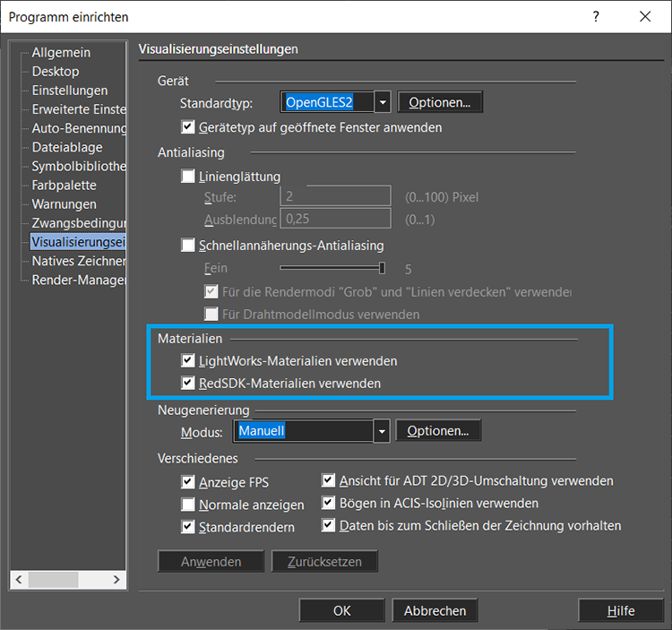Click the Fein antialiasing slider handle
The height and width of the screenshot is (630, 672).
pyautogui.click(x=382, y=268)
